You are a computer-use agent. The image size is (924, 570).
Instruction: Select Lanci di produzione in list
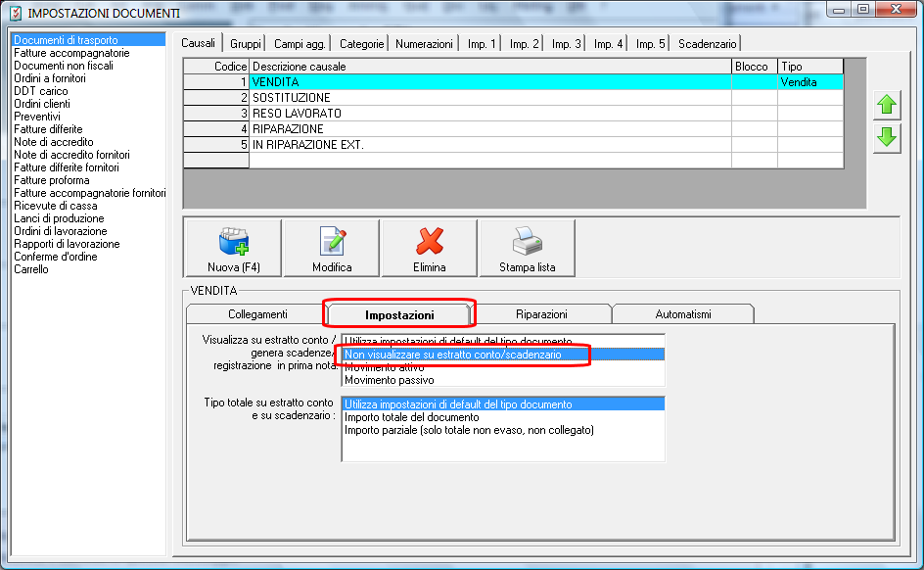point(88,218)
